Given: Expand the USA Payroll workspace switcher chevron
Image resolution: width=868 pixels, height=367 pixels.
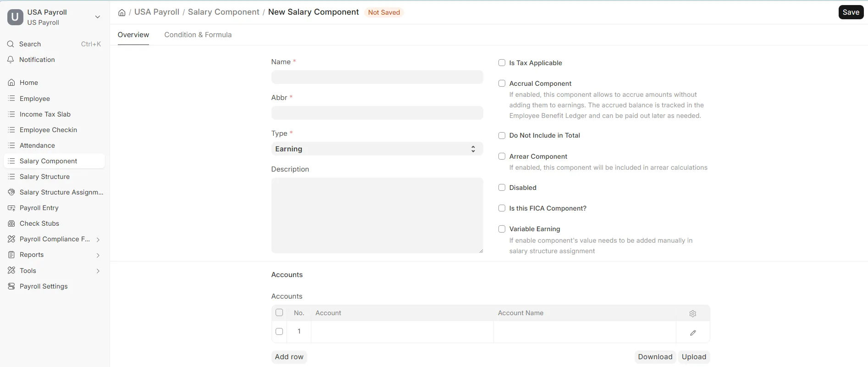Looking at the screenshot, I should (97, 17).
